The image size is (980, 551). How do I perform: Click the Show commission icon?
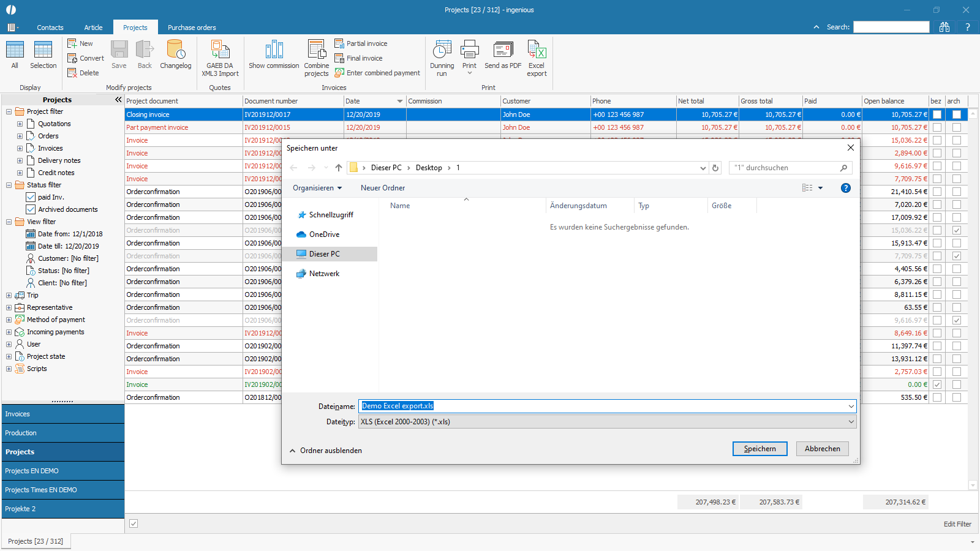point(274,50)
